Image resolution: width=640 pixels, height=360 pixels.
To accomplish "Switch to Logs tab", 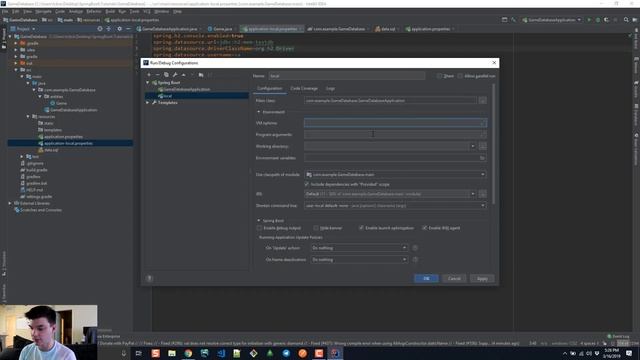I will pos(330,88).
